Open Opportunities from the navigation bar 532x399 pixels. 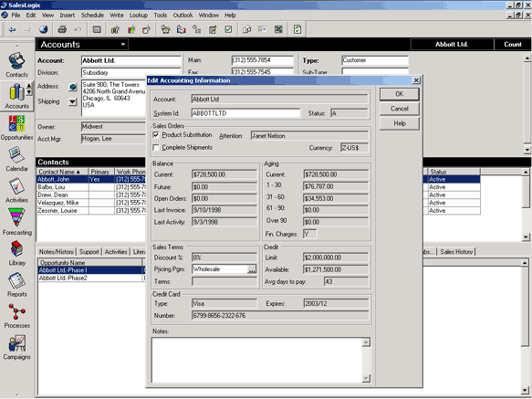(x=16, y=128)
